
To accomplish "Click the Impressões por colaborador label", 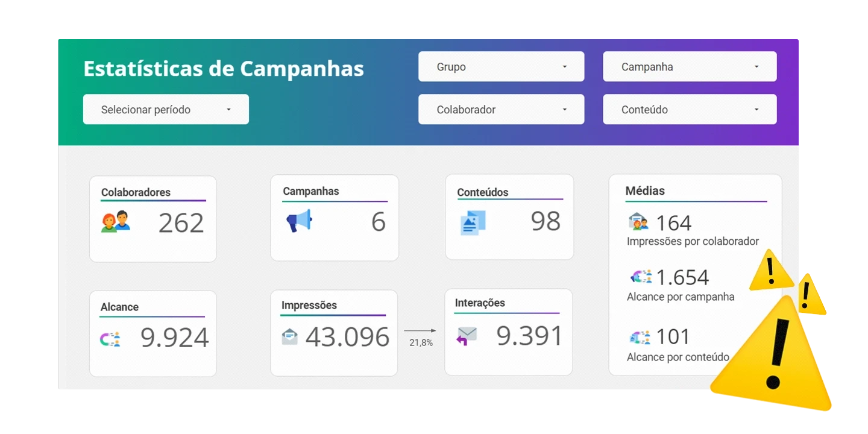I will [693, 241].
